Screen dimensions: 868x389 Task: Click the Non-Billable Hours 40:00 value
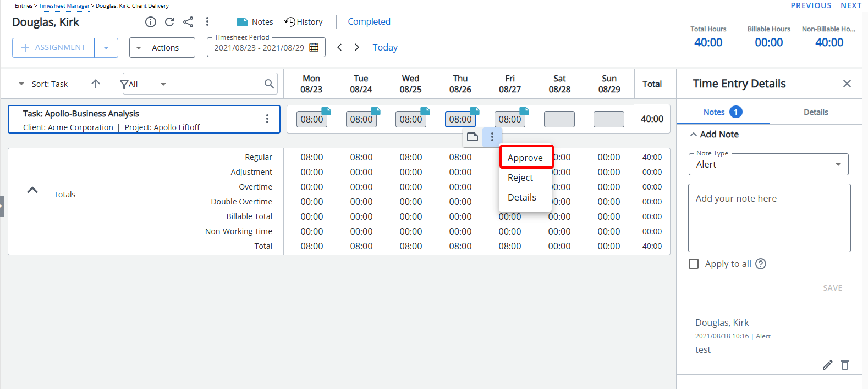point(829,42)
